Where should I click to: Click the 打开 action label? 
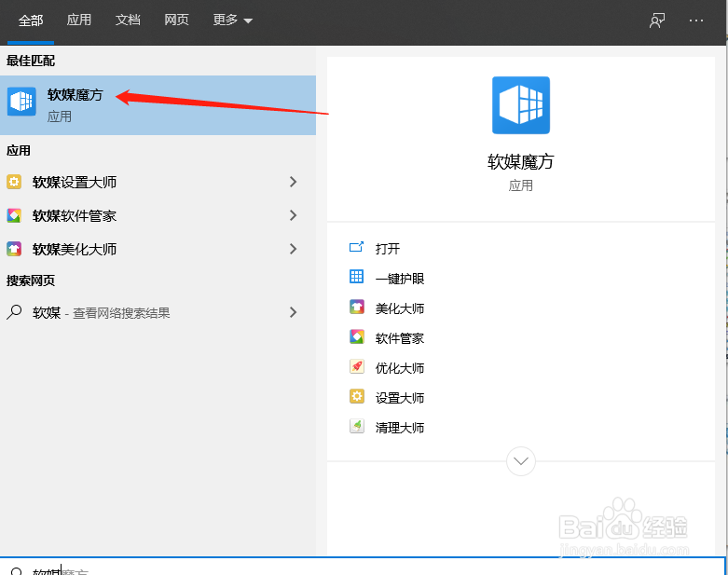tap(388, 249)
